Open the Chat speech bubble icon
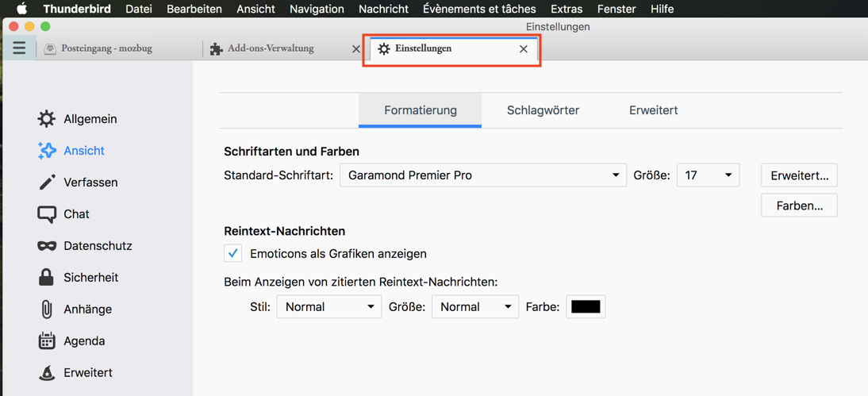This screenshot has width=868, height=396. point(47,214)
